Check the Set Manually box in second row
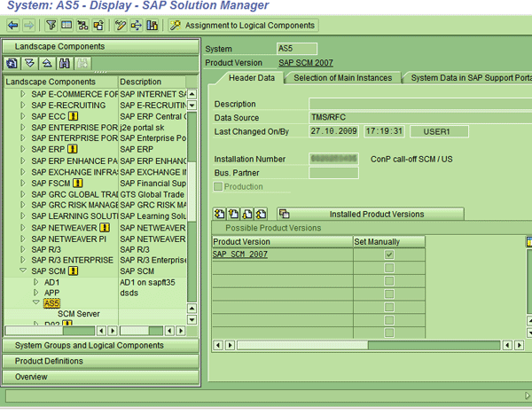 pos(388,268)
